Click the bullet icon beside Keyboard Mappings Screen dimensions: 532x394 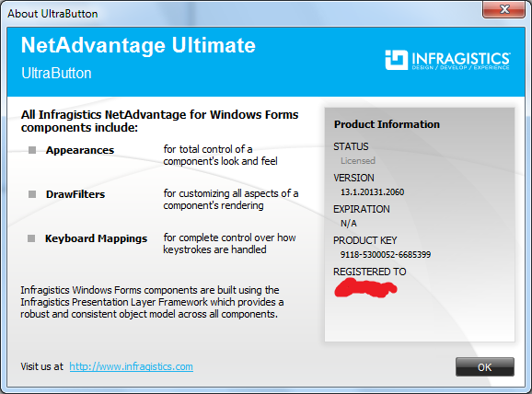coord(31,238)
